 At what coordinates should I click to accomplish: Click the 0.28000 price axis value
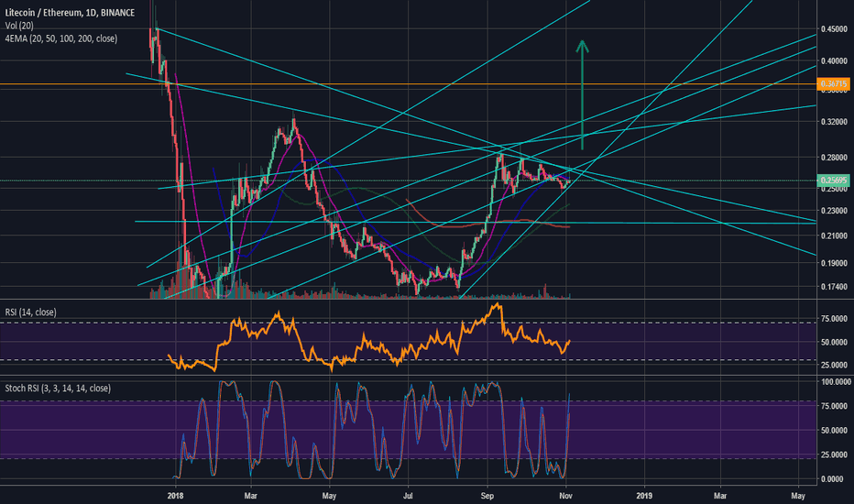(x=834, y=158)
